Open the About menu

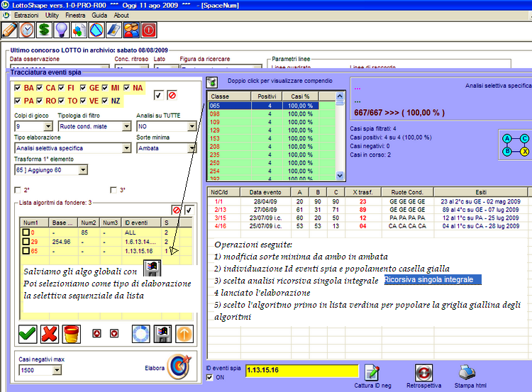[x=121, y=16]
